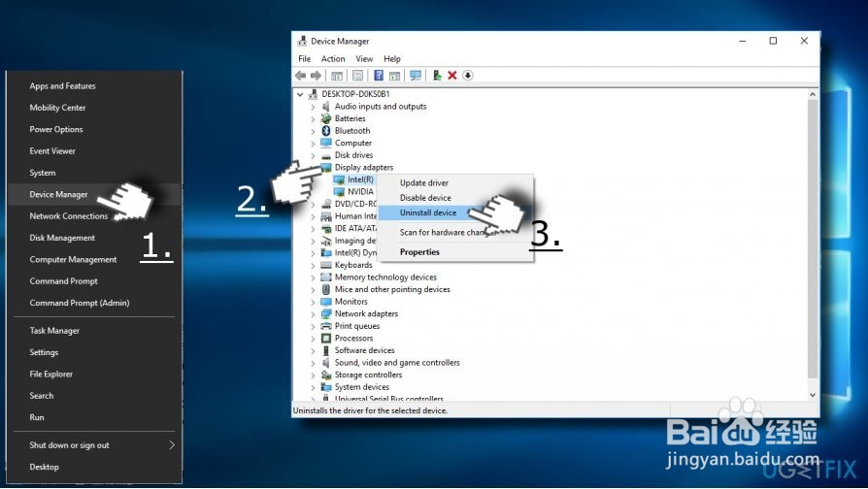868x489 pixels.
Task: Open Task Manager from the Win+X menu
Action: [54, 330]
